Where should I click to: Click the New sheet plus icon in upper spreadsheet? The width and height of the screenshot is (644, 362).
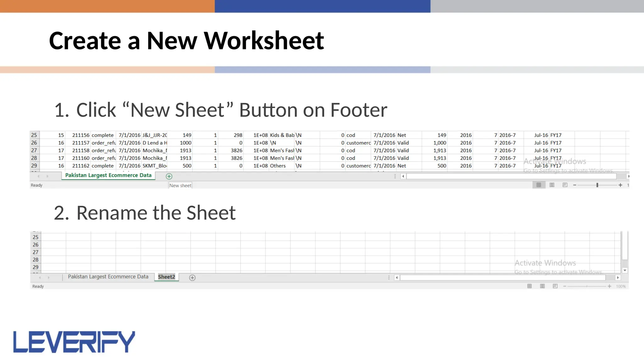click(169, 176)
